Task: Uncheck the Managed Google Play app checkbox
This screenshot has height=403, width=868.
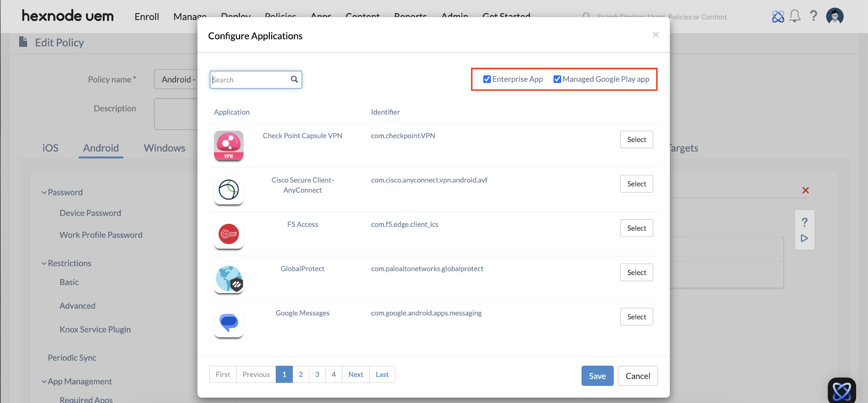Action: click(x=557, y=79)
